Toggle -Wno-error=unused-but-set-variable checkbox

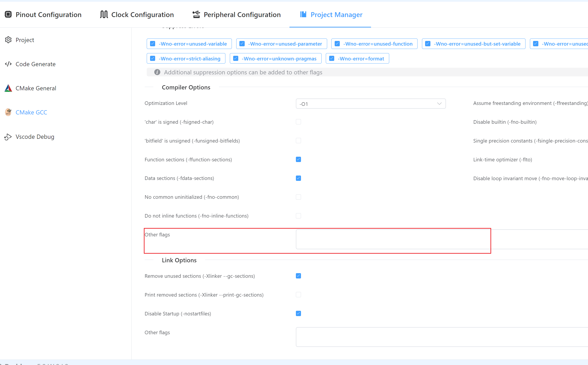[x=428, y=44]
